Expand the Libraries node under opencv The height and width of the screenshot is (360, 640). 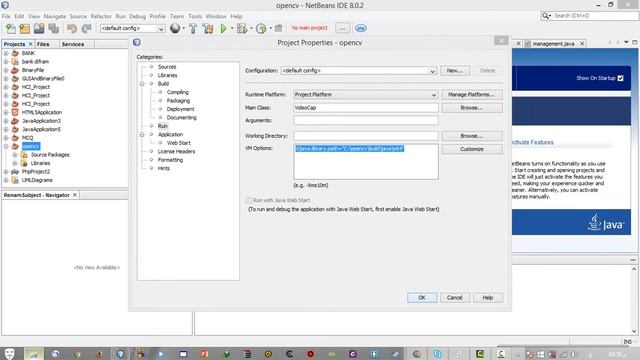(15, 163)
